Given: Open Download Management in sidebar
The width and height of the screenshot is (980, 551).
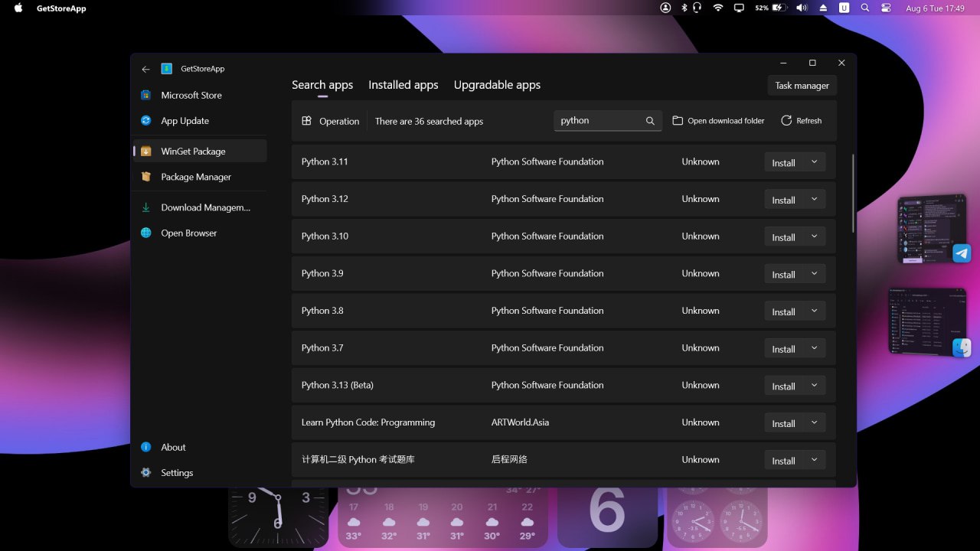Looking at the screenshot, I should pos(201,207).
